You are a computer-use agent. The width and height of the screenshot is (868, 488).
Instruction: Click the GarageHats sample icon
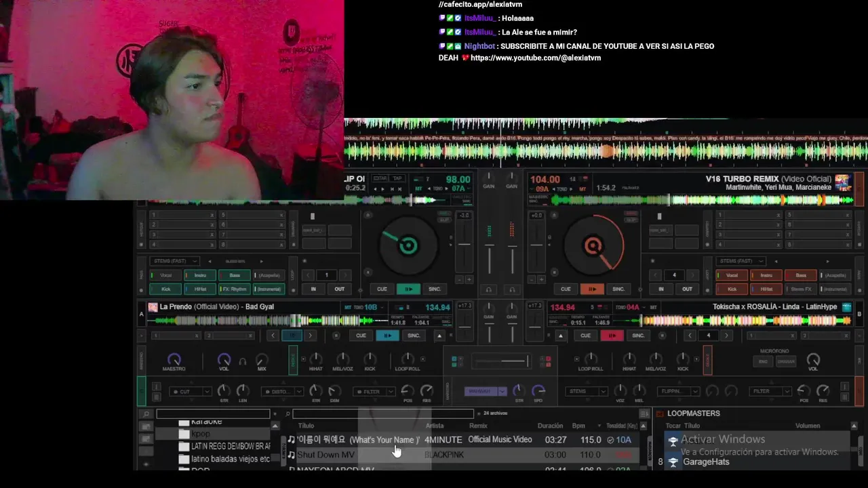(673, 462)
